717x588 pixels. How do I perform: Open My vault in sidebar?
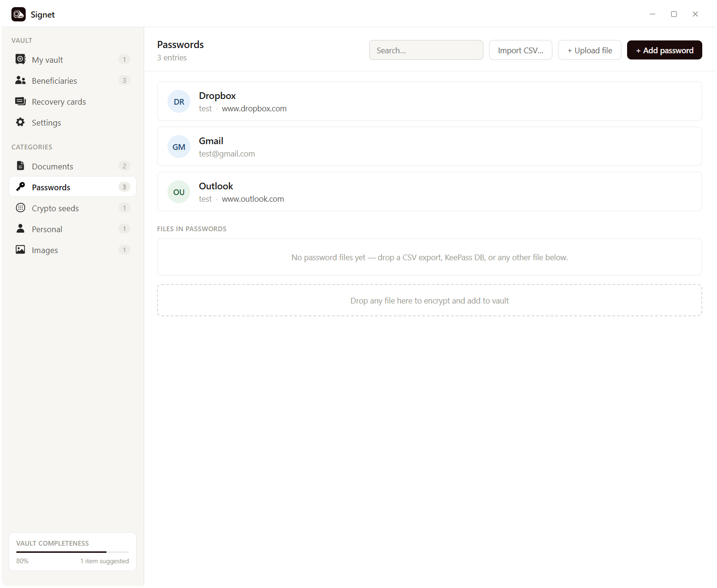click(72, 59)
